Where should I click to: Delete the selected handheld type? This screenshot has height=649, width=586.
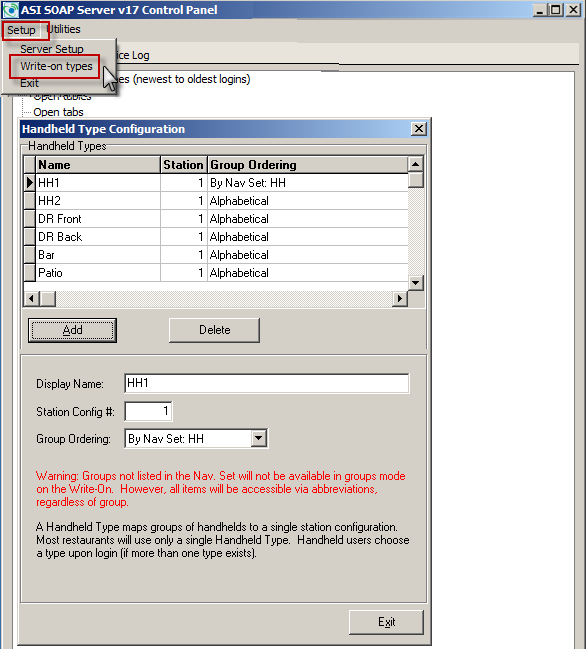pos(214,330)
